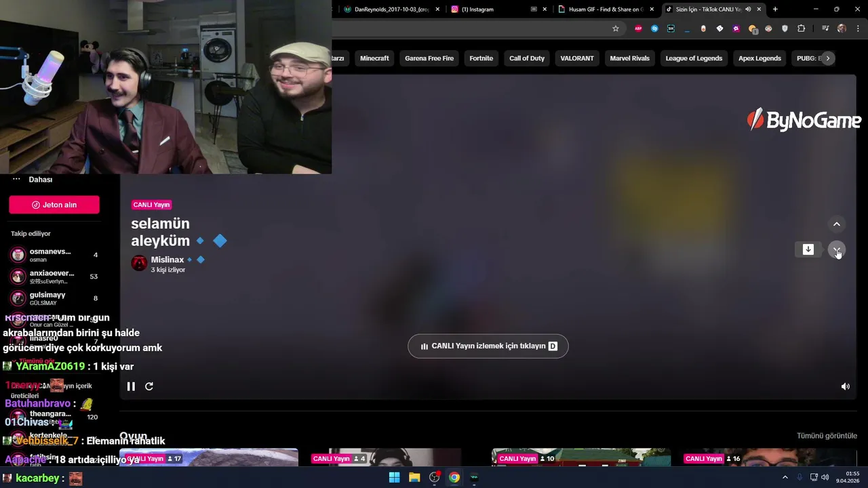Select the Minecraft category chip
Viewport: 868px width, 488px height.
374,58
